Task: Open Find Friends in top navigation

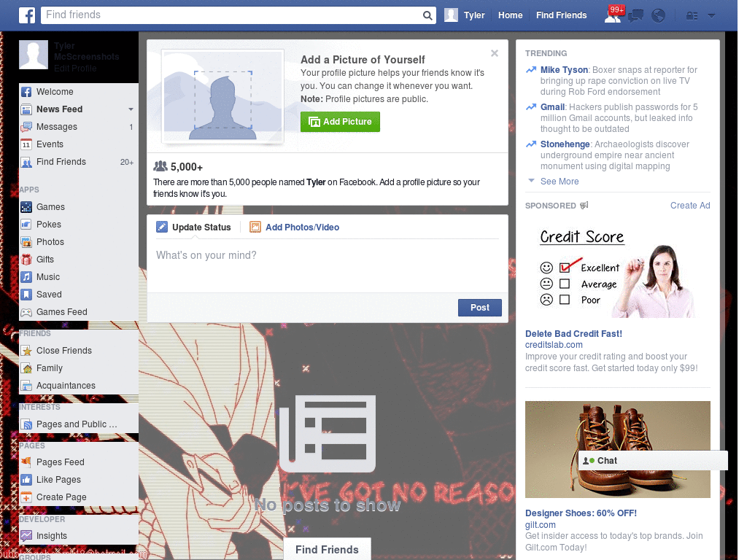Action: [561, 15]
